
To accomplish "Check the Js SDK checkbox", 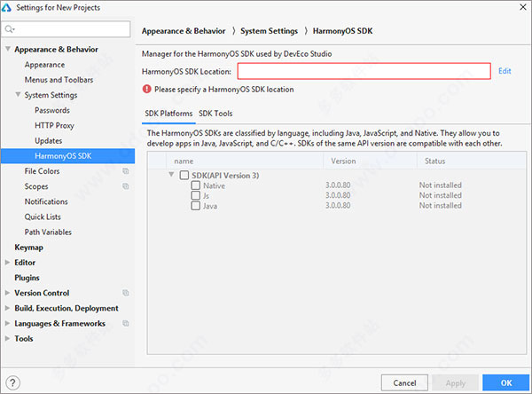I will 195,195.
